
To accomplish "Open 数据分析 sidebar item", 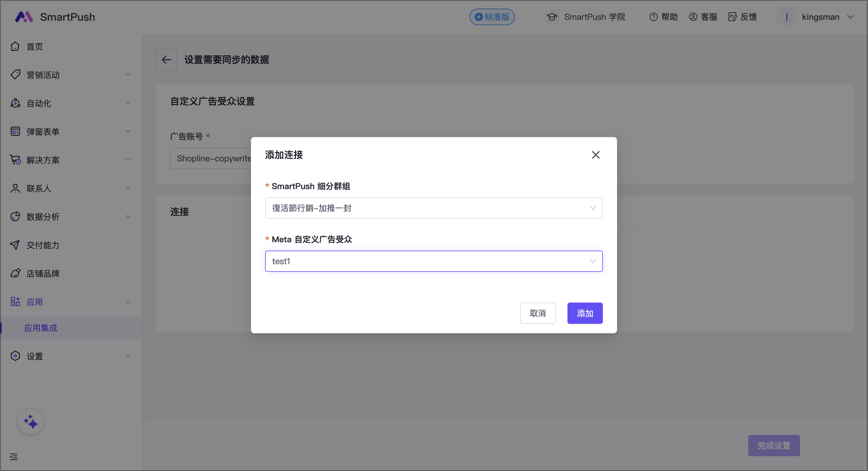I will click(71, 217).
